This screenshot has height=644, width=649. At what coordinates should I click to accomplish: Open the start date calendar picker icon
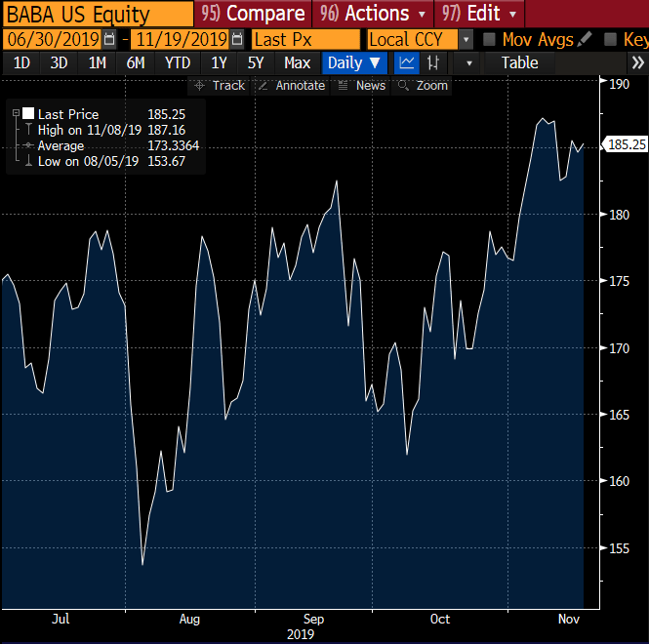click(109, 40)
